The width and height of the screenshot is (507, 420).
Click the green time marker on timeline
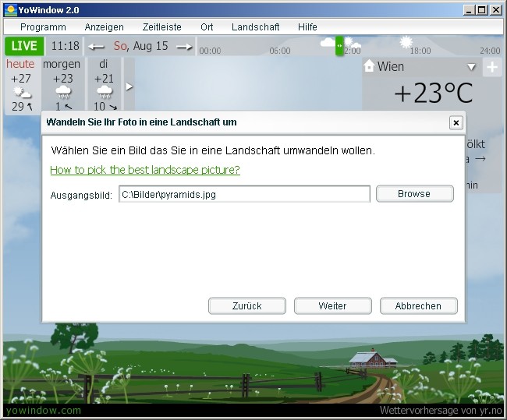339,46
